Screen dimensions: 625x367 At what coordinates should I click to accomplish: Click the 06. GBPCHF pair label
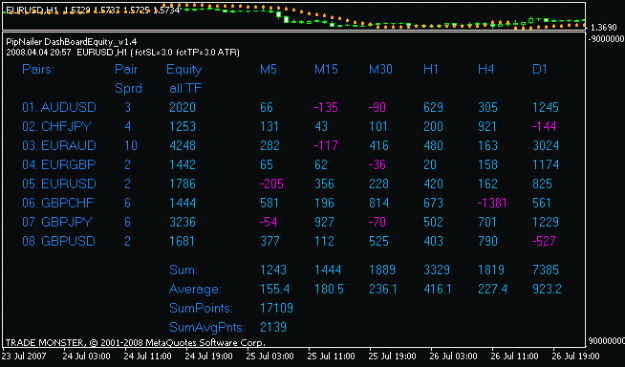[58, 203]
